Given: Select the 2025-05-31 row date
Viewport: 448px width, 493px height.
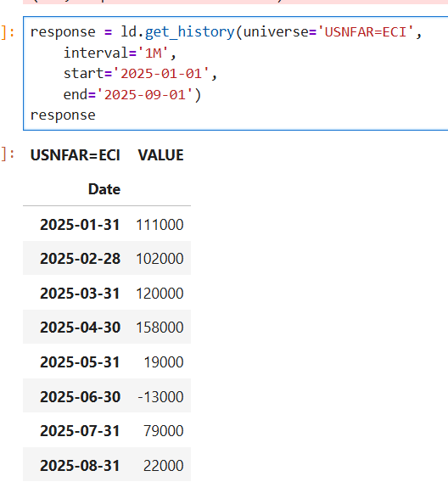Looking at the screenshot, I should [80, 362].
